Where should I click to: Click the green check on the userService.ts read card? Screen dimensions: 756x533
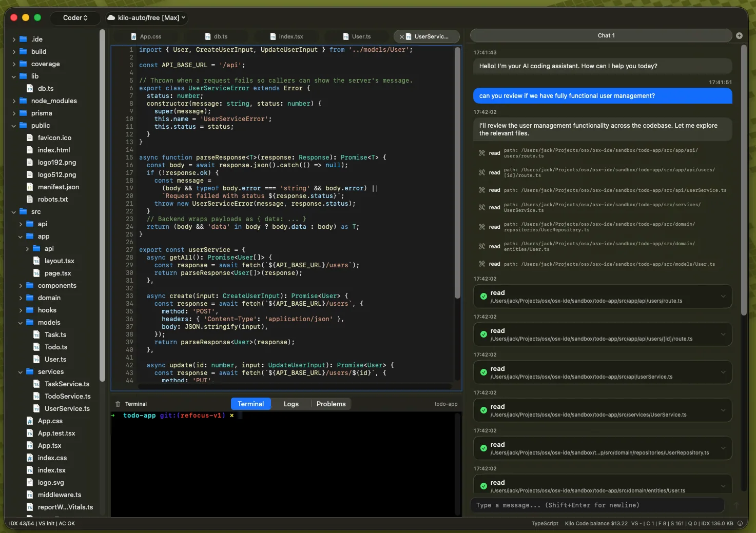point(483,372)
